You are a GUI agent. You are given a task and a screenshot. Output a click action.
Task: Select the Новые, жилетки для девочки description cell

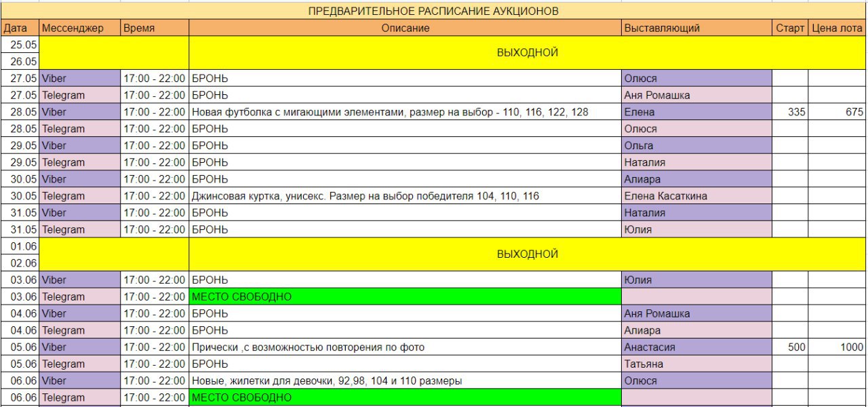point(406,381)
